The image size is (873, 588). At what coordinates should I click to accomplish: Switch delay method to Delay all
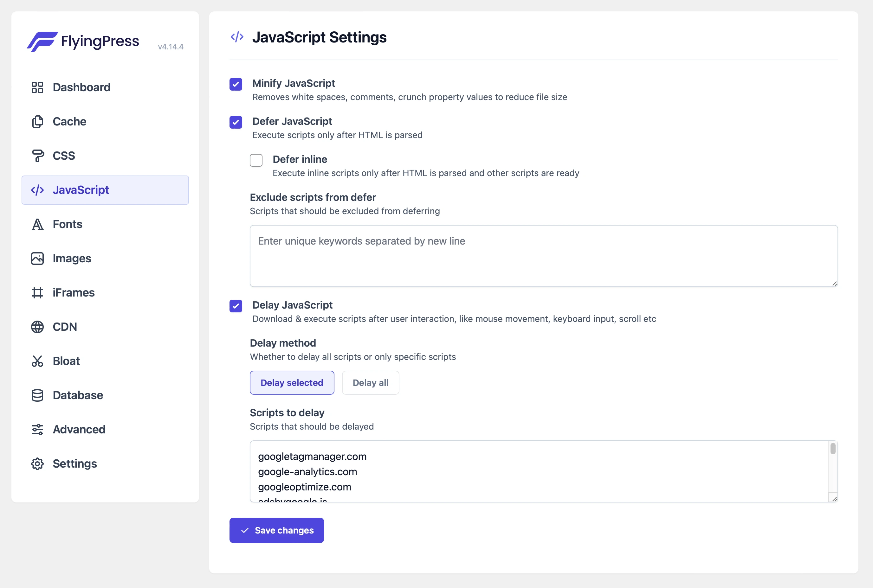[x=370, y=382]
